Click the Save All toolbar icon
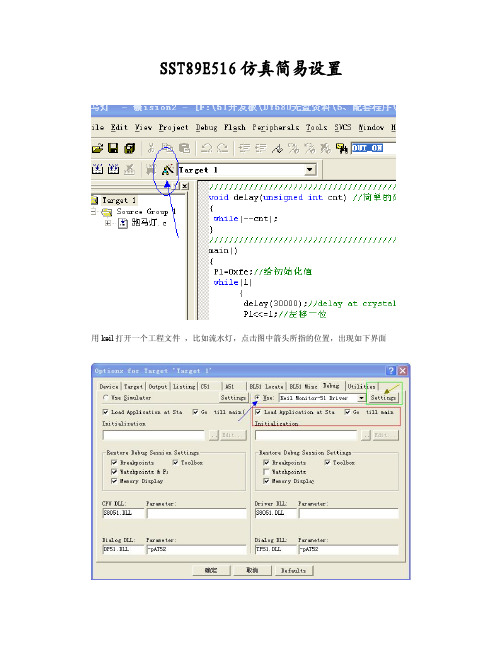Viewport: 502px width, 649px height. pos(130,148)
